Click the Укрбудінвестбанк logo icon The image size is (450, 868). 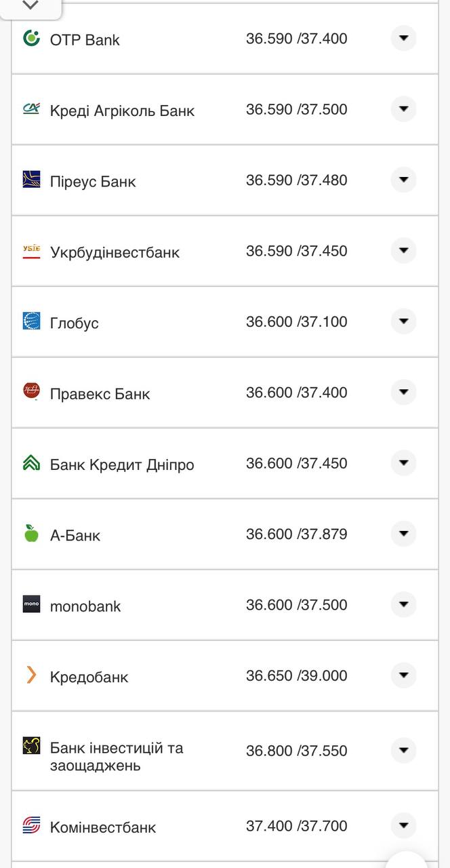(x=31, y=252)
